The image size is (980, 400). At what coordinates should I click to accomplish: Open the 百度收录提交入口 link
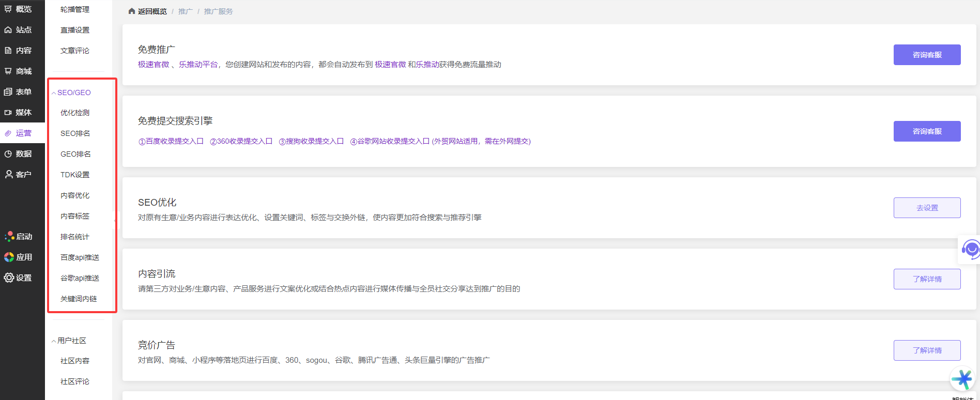click(171, 141)
